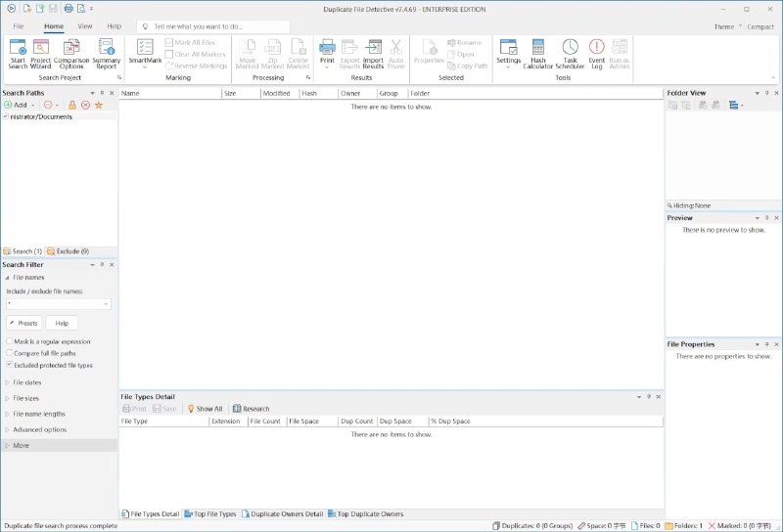Viewport: 783px width, 532px height.
Task: Click Research in File Types Detail toolbar
Action: 252,409
